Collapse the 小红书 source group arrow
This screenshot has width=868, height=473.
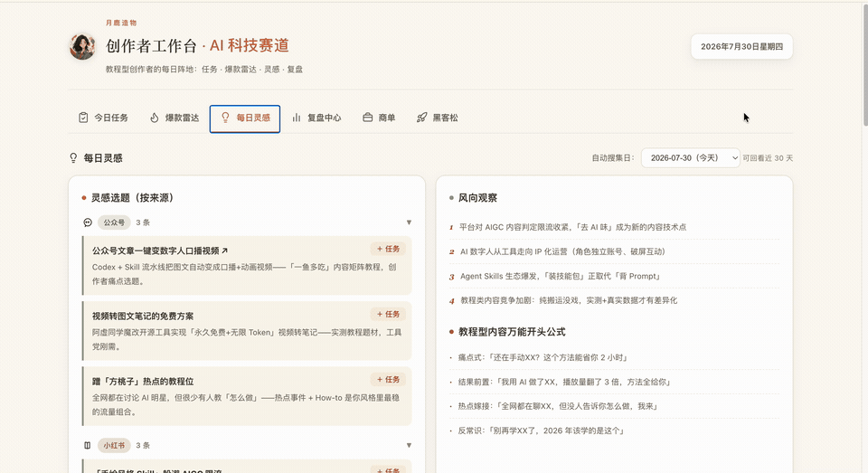(x=409, y=445)
